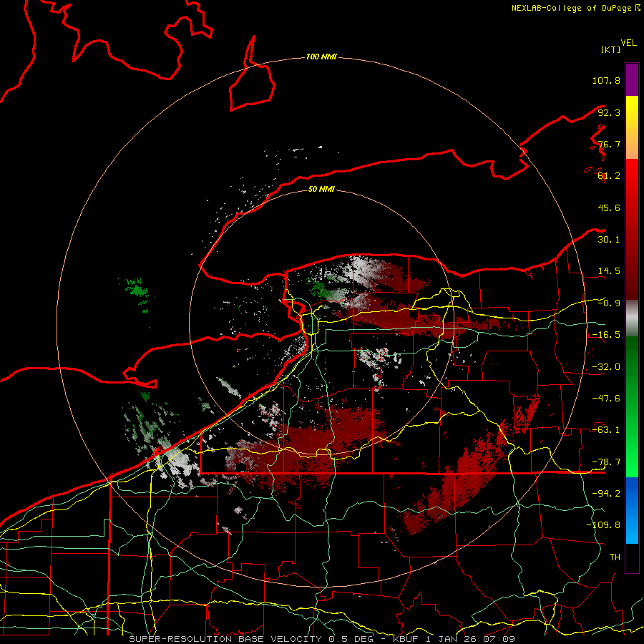Image resolution: width=644 pixels, height=644 pixels.
Task: Click the "VEL" legend title
Action: (x=628, y=43)
